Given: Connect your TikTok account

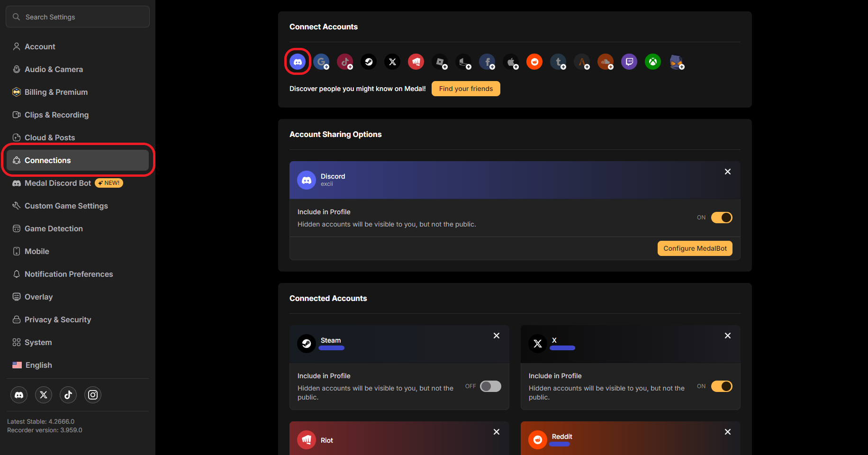Looking at the screenshot, I should [345, 62].
